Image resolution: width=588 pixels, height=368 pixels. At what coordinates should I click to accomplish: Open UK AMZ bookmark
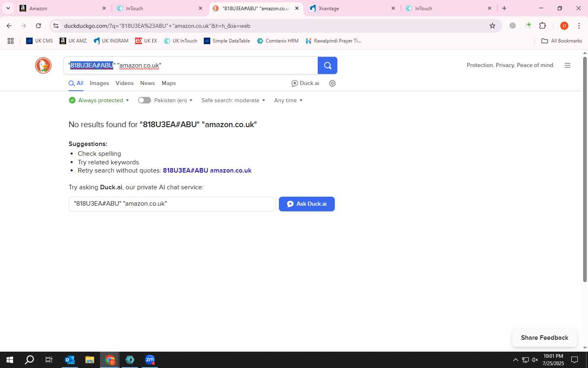(x=73, y=41)
